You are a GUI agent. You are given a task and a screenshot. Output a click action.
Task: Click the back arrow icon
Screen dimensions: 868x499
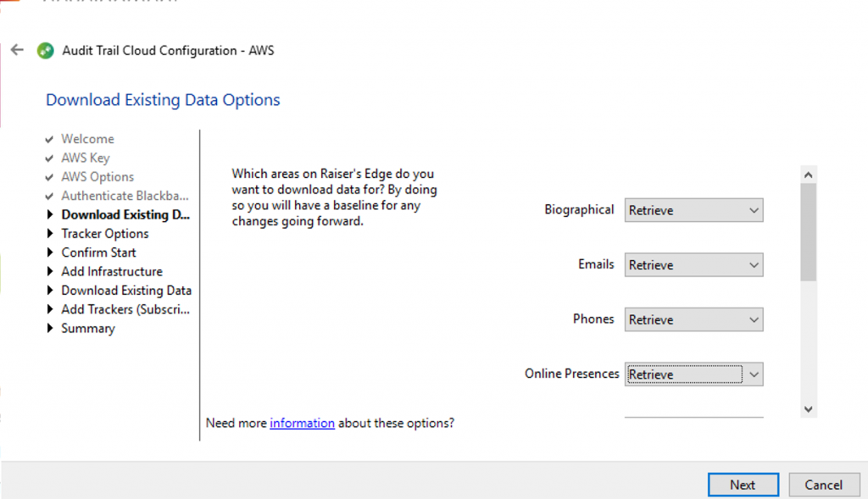coord(17,50)
